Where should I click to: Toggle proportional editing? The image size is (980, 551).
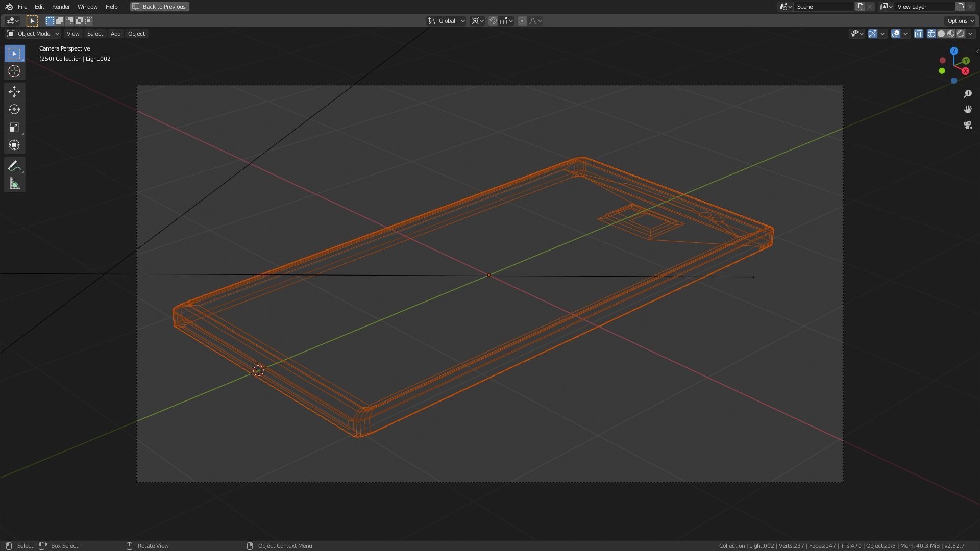pyautogui.click(x=522, y=21)
